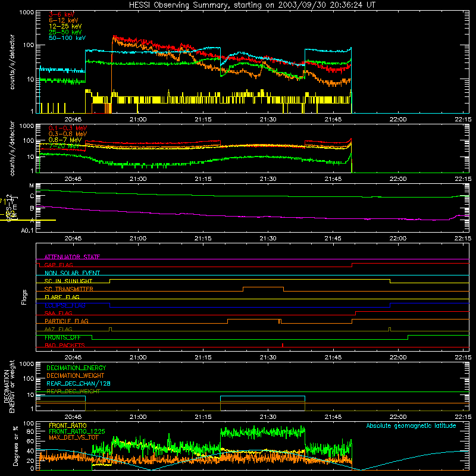
Task: Click the 7-20 MeV legend label
Action: [64, 146]
